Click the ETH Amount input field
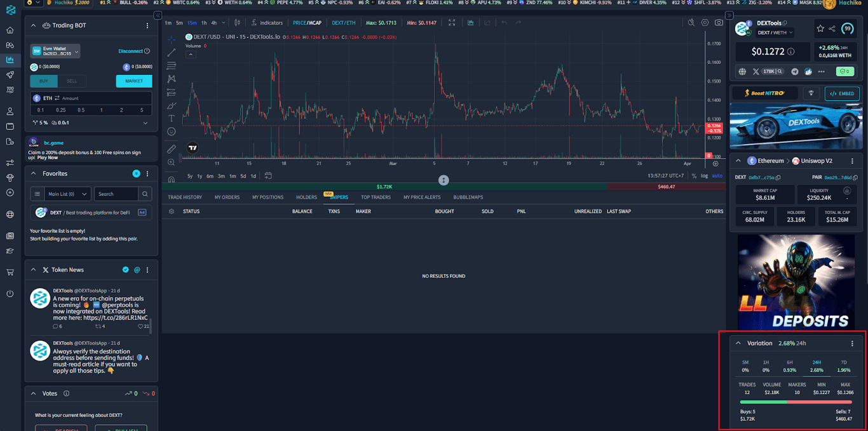 tap(91, 98)
